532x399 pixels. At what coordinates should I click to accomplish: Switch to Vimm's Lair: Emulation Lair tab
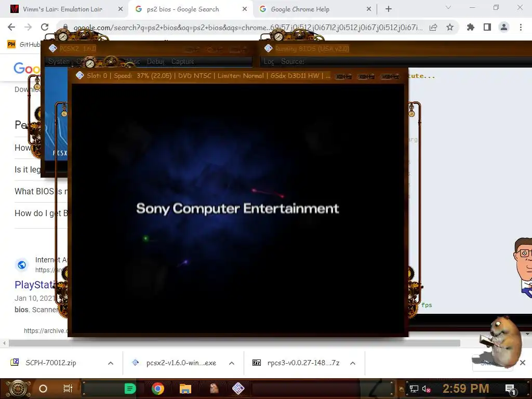[62, 9]
